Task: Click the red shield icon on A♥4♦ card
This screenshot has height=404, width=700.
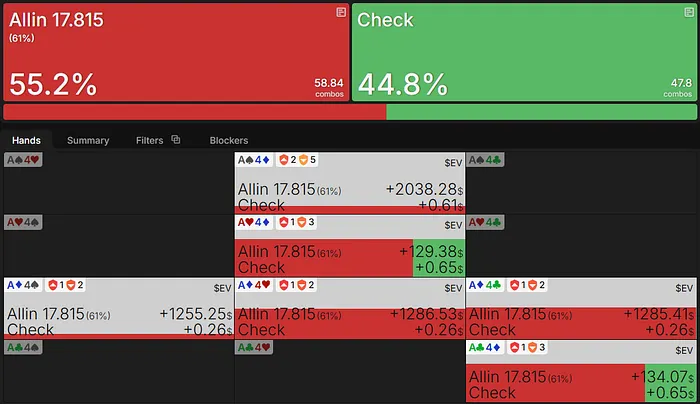Action: 283,222
